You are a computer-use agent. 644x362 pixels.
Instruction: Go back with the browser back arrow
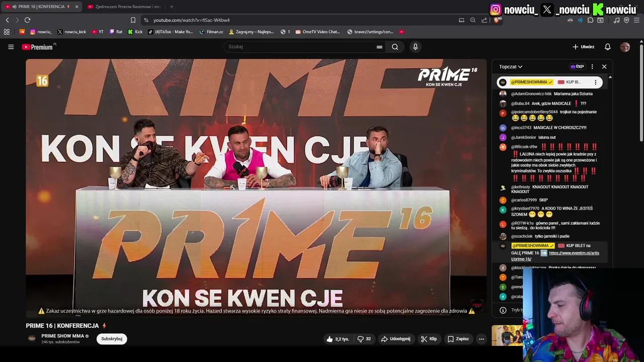(x=7, y=20)
